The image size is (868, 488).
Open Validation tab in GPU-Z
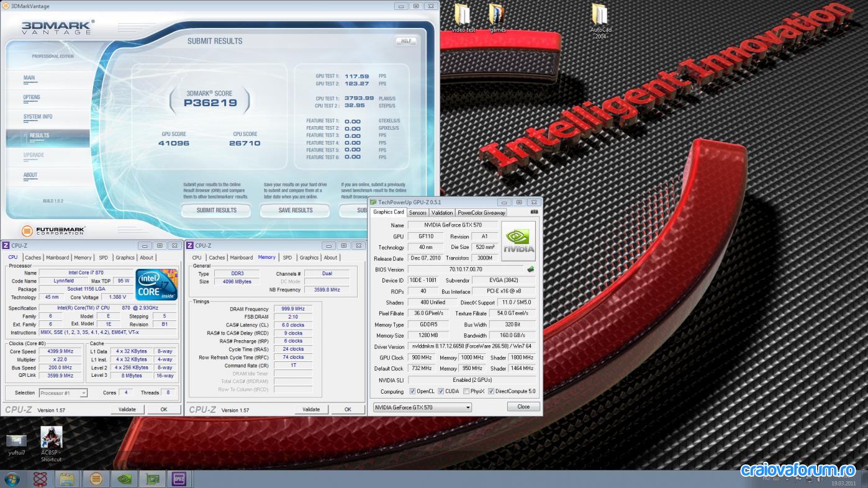pos(442,212)
